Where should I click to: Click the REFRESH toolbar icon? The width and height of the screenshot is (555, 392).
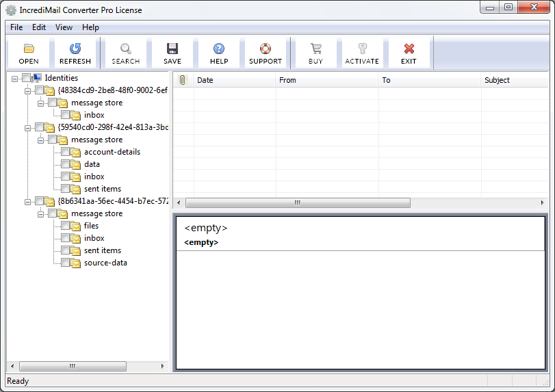coord(75,48)
